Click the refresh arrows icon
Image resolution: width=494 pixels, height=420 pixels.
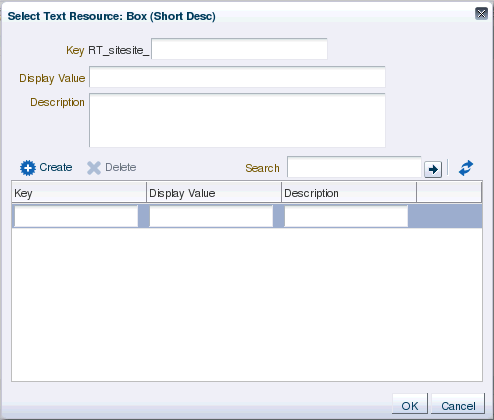click(x=466, y=168)
